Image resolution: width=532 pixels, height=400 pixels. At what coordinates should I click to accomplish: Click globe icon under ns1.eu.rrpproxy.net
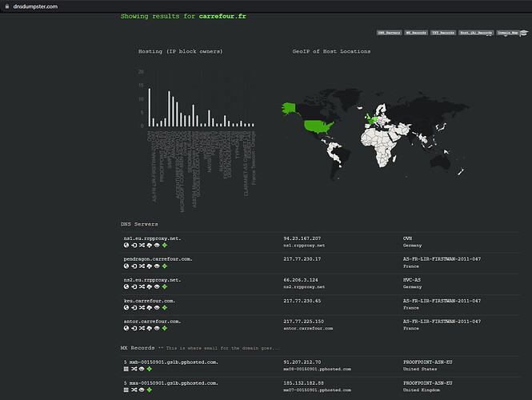coord(126,246)
